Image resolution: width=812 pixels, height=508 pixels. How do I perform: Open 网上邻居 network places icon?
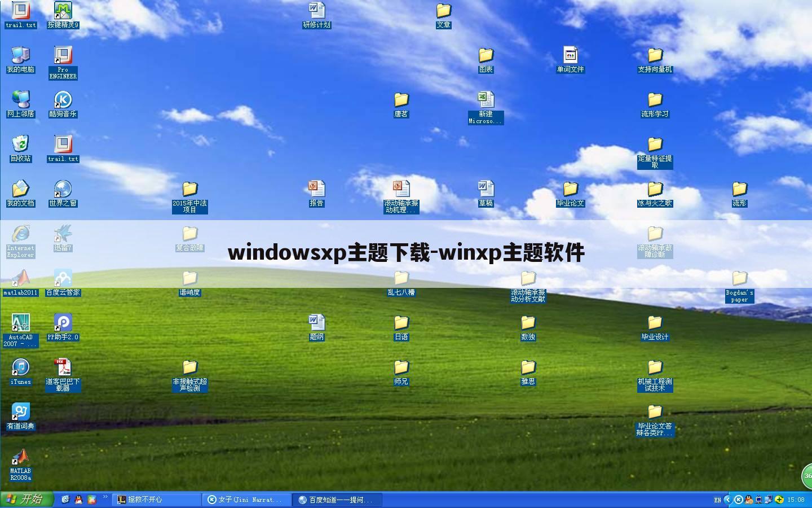(20, 104)
